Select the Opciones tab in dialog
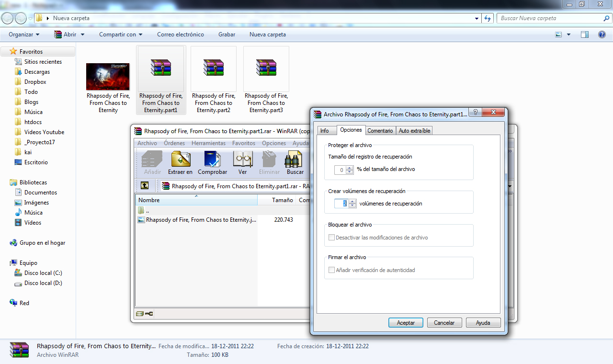The height and width of the screenshot is (364, 613). 351,130
